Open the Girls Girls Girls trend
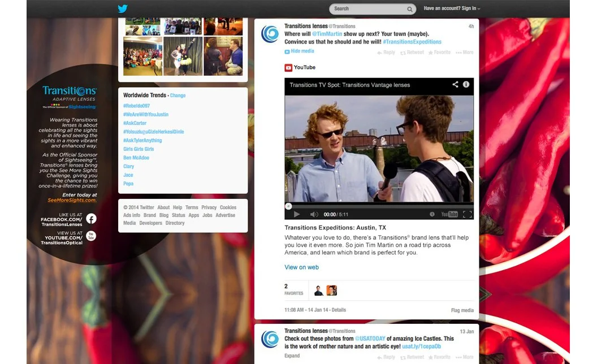597x364 pixels. click(139, 149)
